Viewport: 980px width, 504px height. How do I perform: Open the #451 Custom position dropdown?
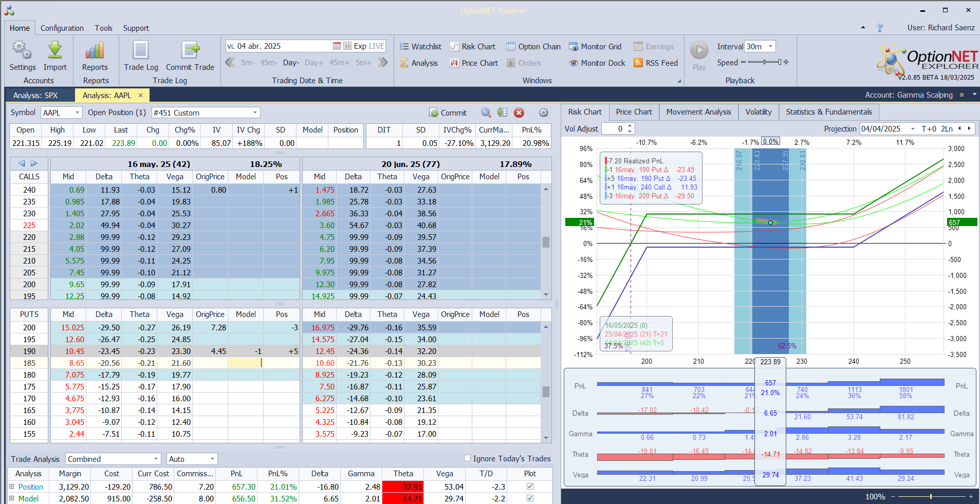(x=255, y=113)
